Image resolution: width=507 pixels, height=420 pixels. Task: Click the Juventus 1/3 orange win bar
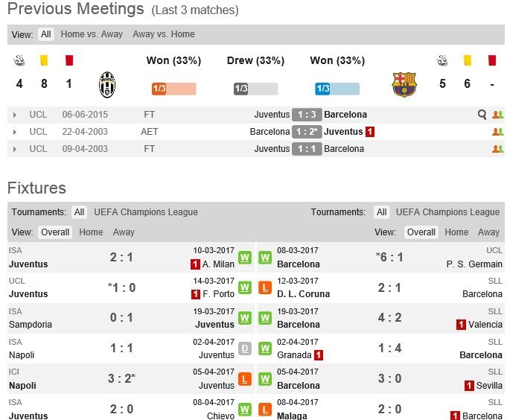[173, 89]
